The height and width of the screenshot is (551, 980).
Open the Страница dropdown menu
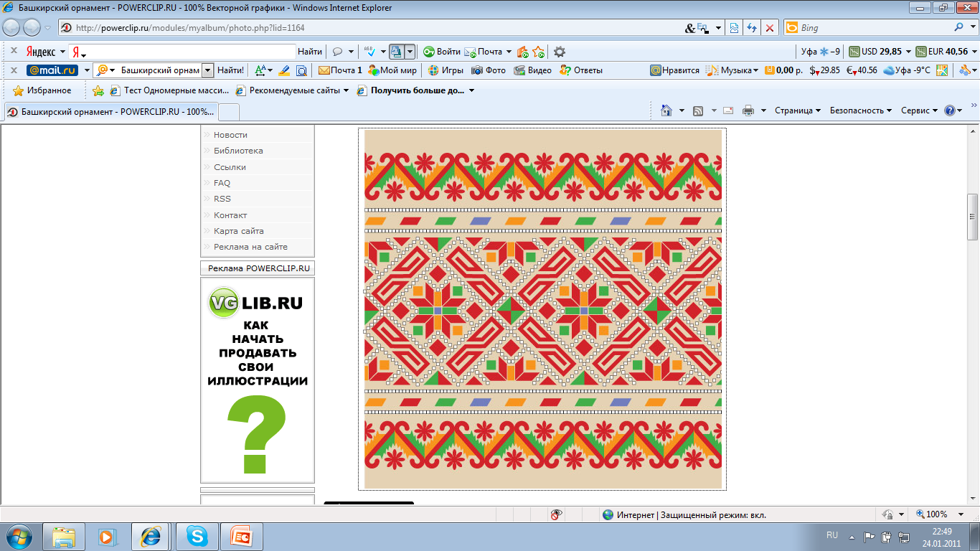coord(798,110)
